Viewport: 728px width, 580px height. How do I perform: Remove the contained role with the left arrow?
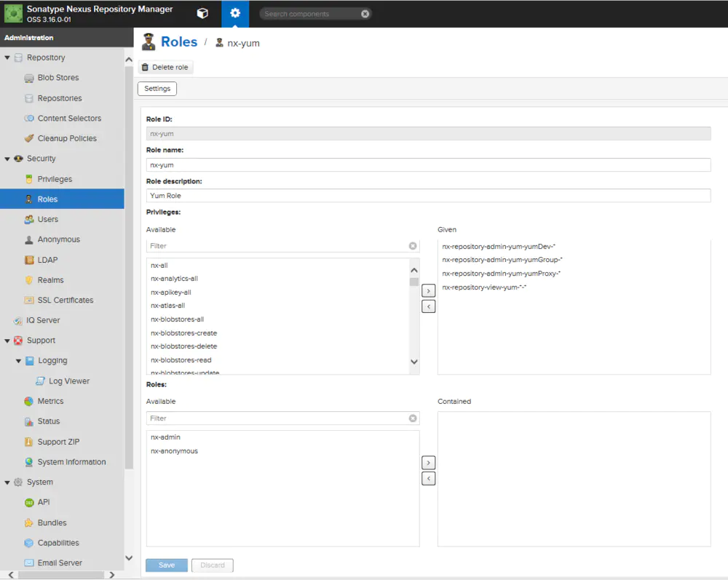click(x=428, y=478)
